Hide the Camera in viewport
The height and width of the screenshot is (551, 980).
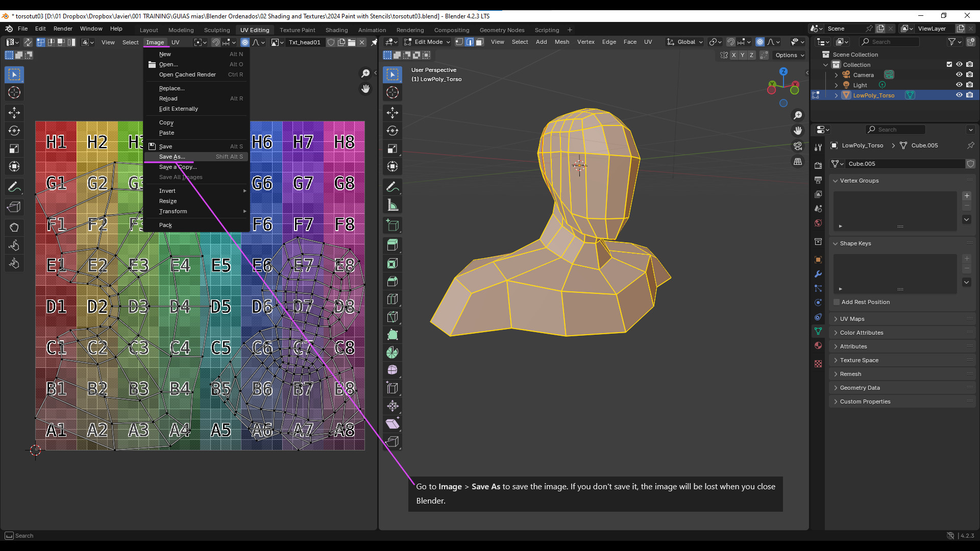[959, 74]
